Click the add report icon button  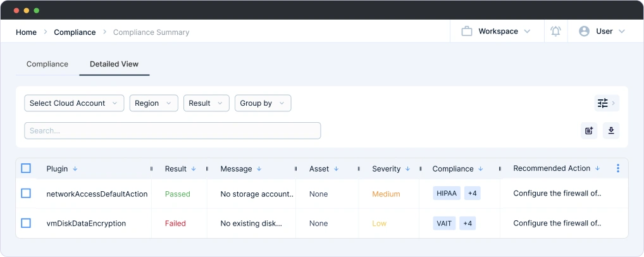pyautogui.click(x=589, y=130)
